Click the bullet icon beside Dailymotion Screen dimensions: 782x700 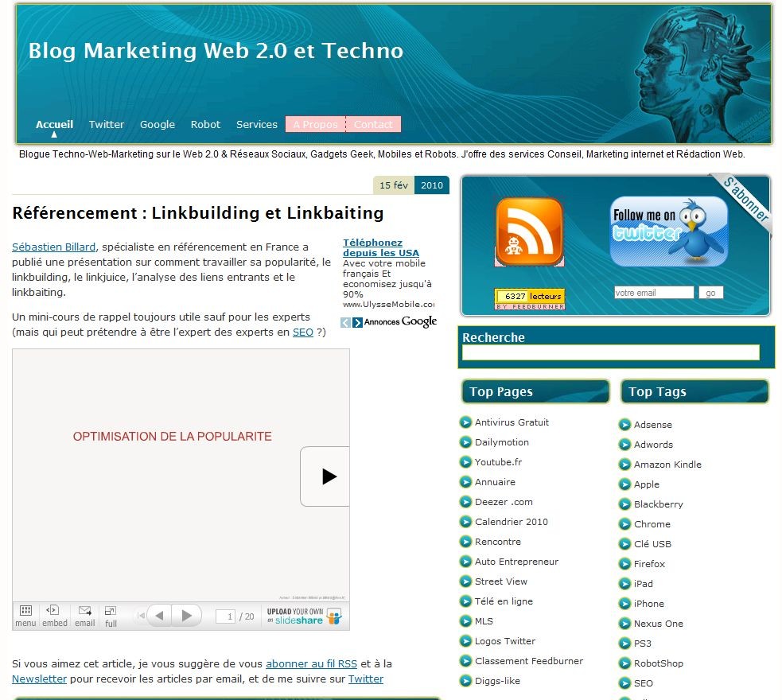point(465,442)
